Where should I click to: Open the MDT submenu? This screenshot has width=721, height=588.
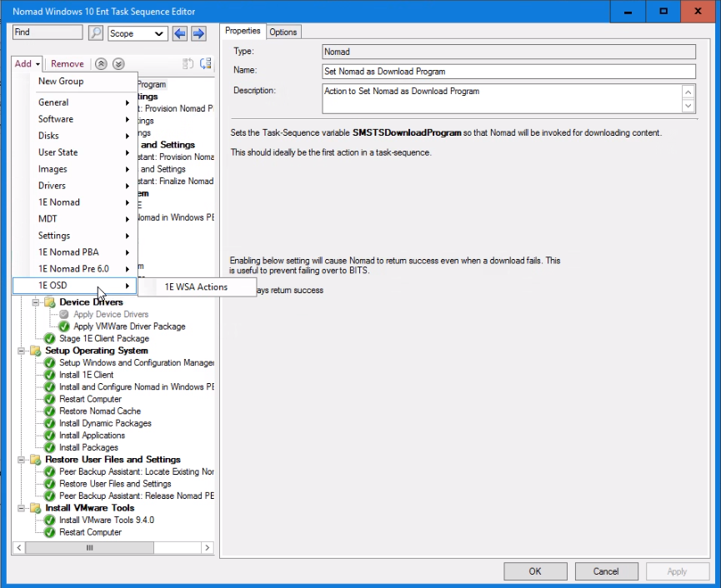74,219
